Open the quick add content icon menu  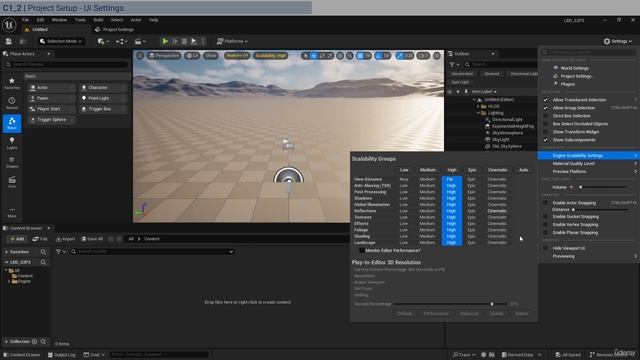103,41
